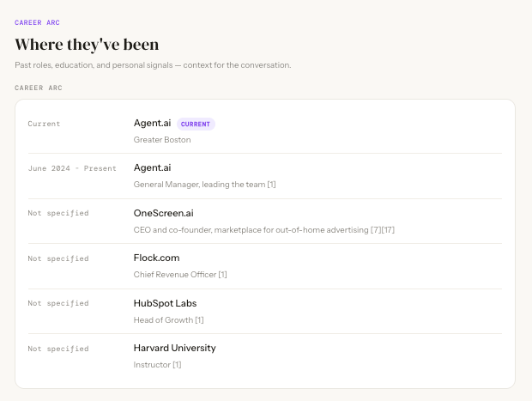The image size is (532, 401).
Task: Select the first Agent.ai company title
Action: click(x=153, y=123)
